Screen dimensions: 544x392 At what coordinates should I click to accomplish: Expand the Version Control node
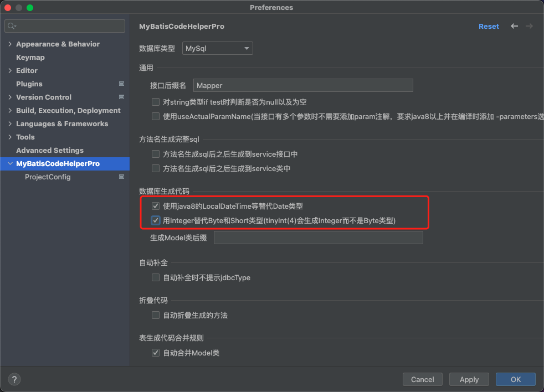(x=10, y=97)
